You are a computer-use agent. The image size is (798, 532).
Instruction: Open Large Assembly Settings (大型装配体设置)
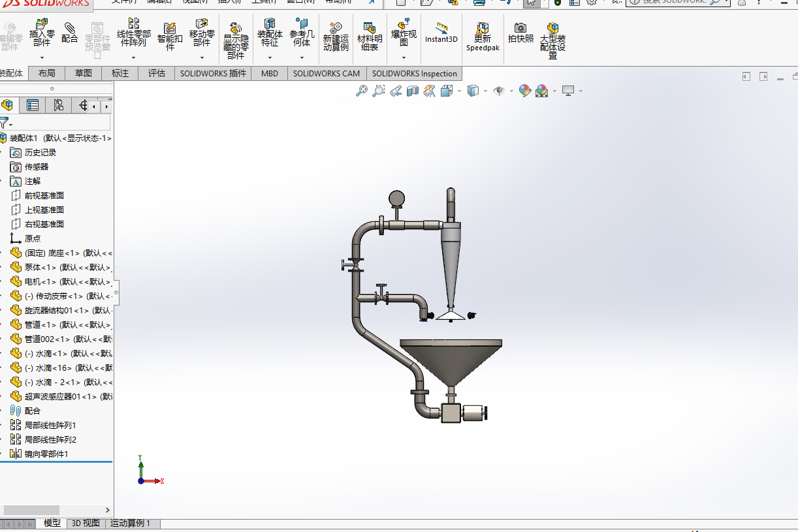[552, 40]
